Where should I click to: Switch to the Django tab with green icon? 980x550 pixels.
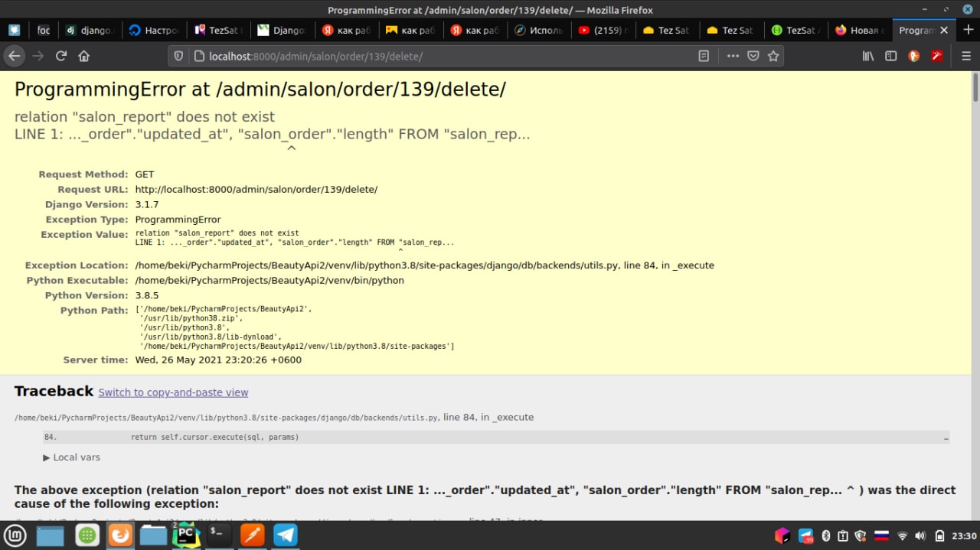coord(282,30)
